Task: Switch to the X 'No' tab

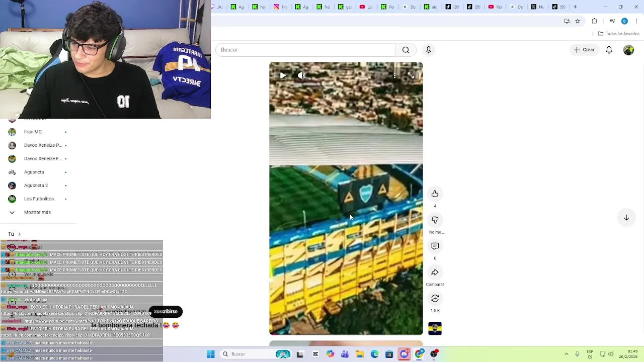Action: 538,7
